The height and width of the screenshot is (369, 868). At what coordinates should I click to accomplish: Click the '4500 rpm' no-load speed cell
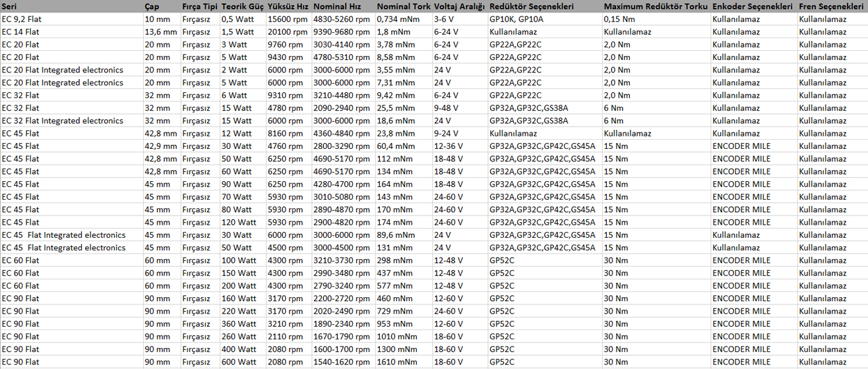pos(288,248)
